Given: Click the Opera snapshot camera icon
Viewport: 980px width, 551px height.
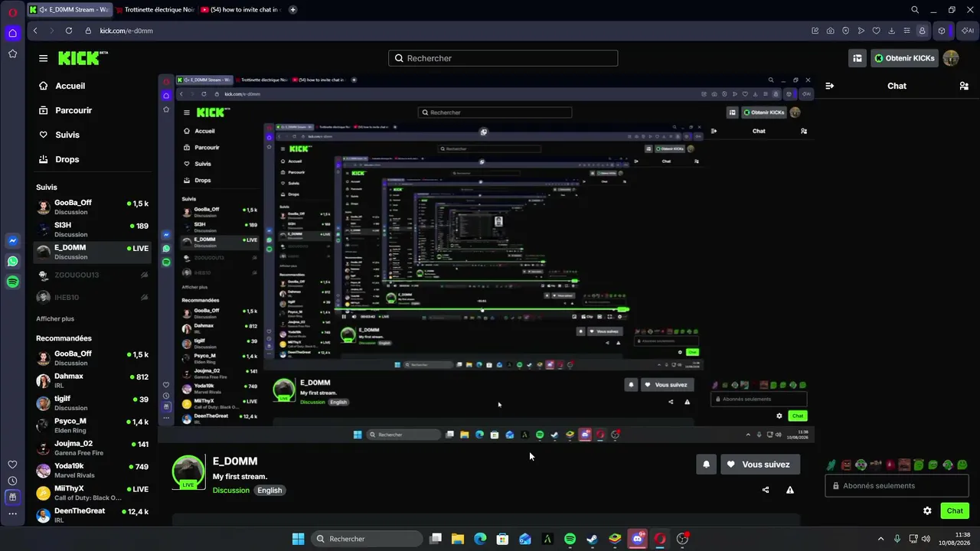Looking at the screenshot, I should click(x=831, y=31).
